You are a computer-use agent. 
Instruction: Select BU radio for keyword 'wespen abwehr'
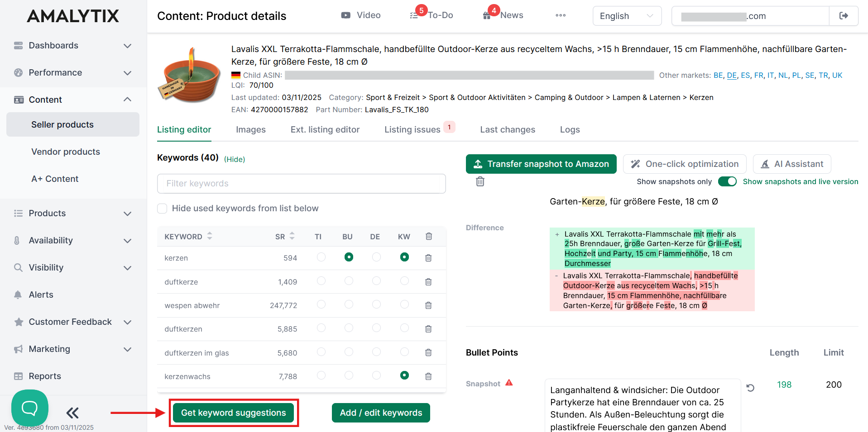pyautogui.click(x=349, y=304)
